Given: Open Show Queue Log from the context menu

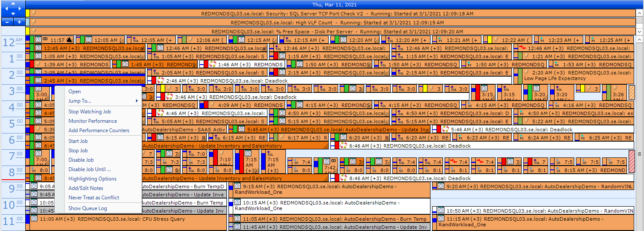Looking at the screenshot, I should coord(88,208).
